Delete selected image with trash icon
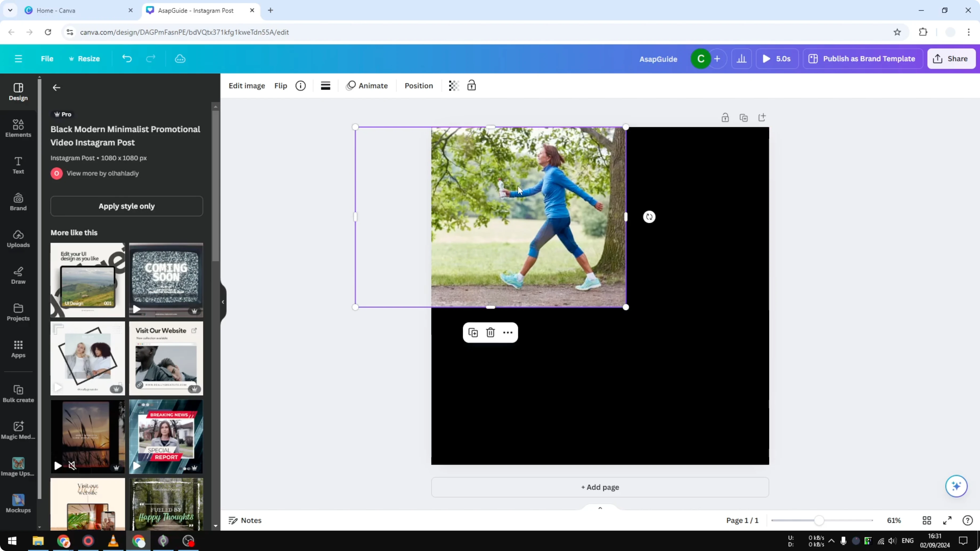 pos(490,333)
